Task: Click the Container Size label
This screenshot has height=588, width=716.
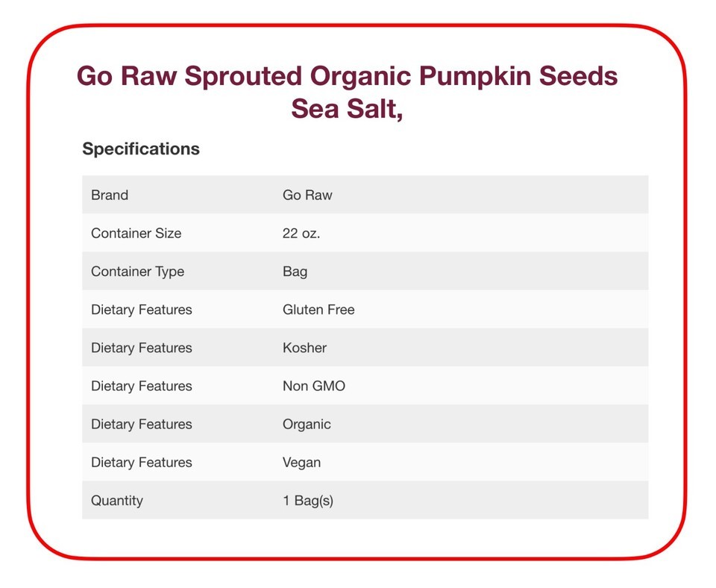Action: tap(136, 234)
